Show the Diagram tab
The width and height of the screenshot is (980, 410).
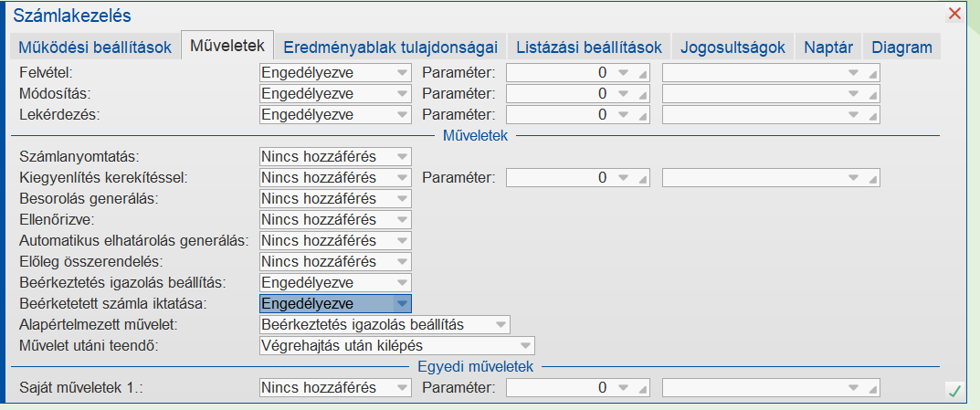click(901, 47)
